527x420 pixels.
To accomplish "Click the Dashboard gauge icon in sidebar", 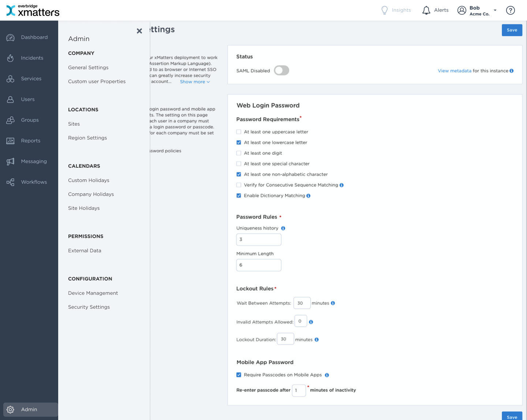I will click(10, 37).
